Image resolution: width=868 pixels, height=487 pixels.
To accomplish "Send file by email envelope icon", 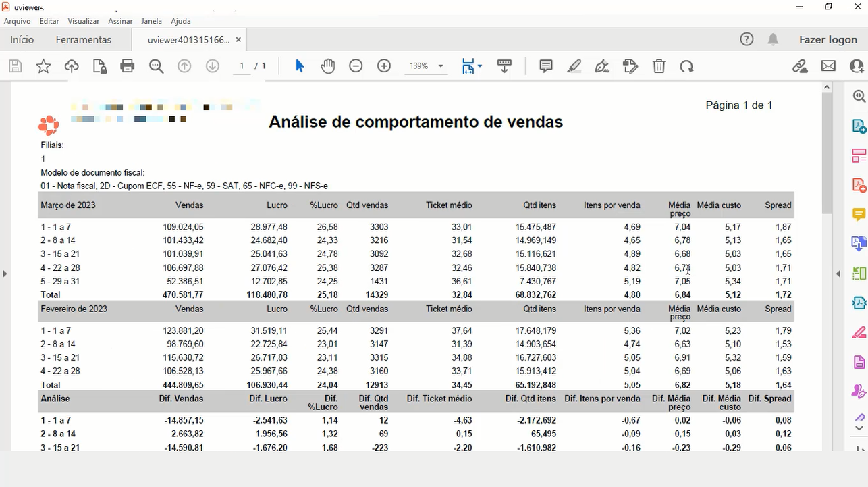I will click(828, 66).
